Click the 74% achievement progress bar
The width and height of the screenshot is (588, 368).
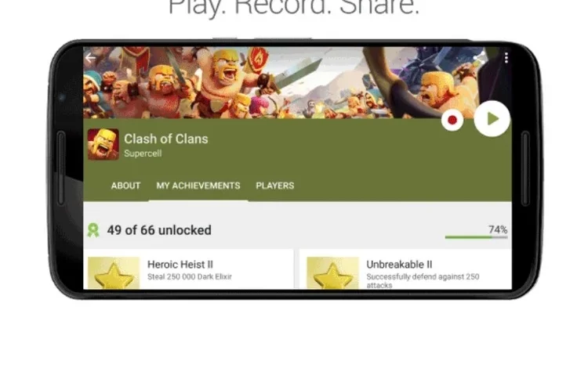click(476, 237)
